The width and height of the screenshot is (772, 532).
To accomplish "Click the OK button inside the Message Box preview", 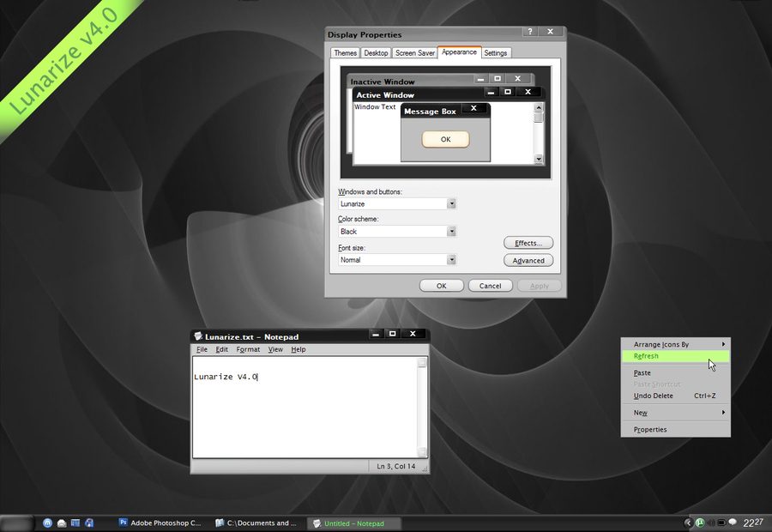I will [445, 139].
